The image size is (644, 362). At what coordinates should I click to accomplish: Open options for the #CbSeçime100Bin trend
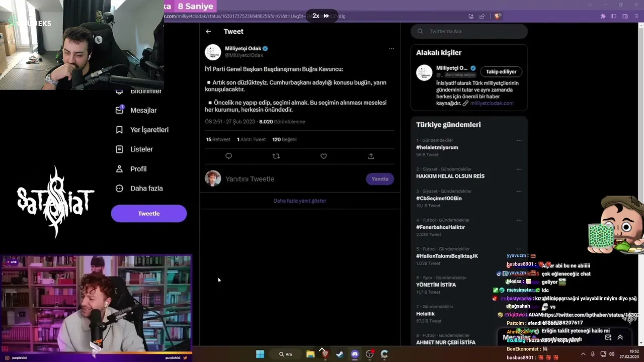[519, 192]
